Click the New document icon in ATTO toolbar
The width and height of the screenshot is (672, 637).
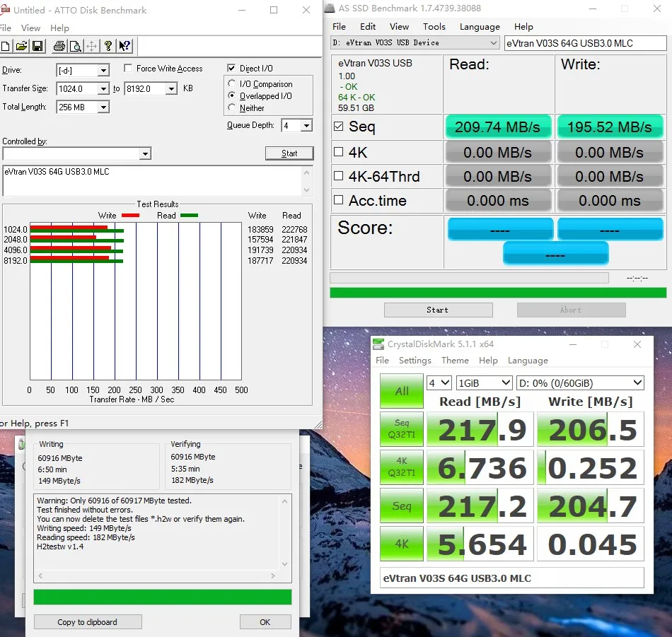5,46
